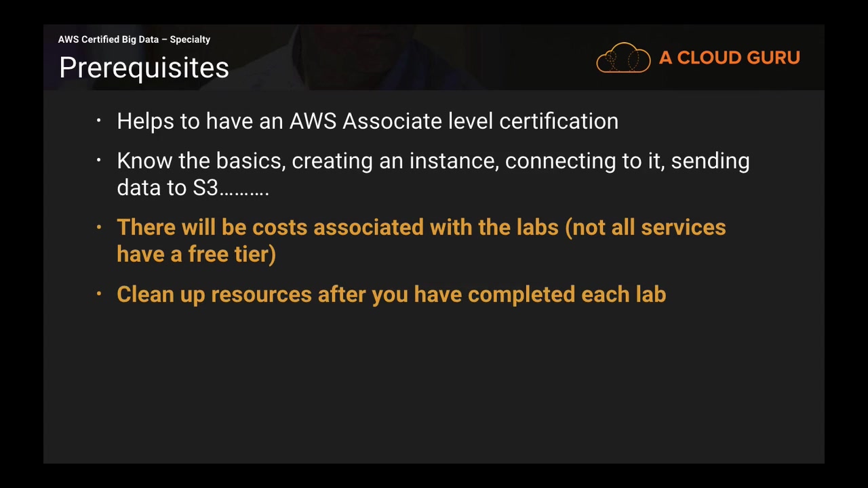Click the "Prerequisites" slide title
868x488 pixels.
[x=144, y=68]
